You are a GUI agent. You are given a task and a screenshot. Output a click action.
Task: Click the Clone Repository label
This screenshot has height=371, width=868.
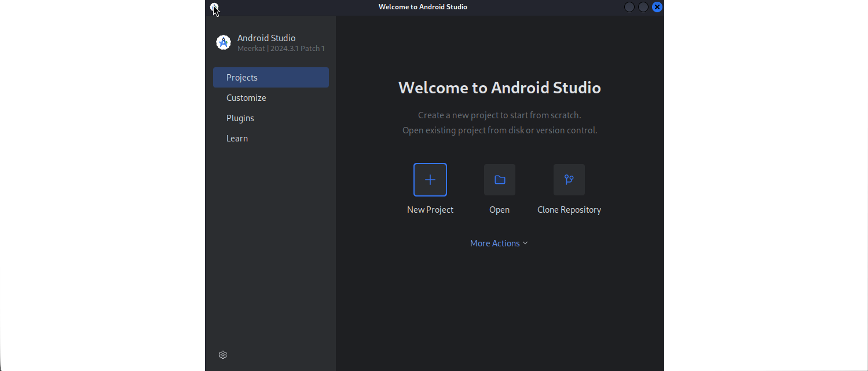pyautogui.click(x=569, y=210)
